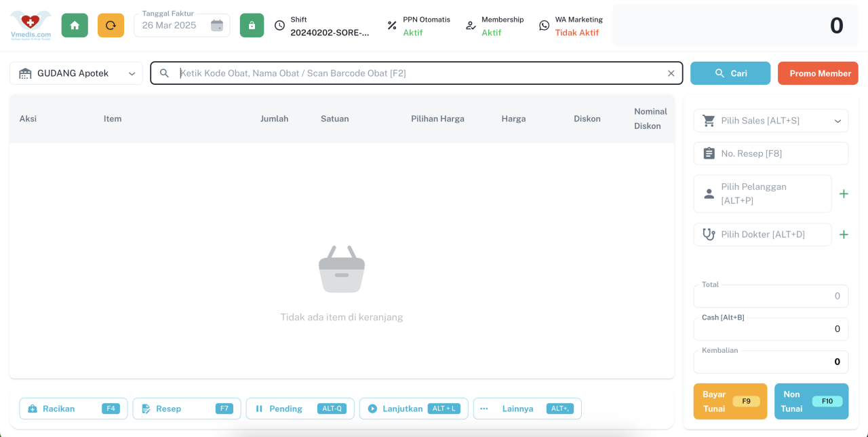Open the Pilih Dokter selector
The image size is (868, 437).
(762, 235)
